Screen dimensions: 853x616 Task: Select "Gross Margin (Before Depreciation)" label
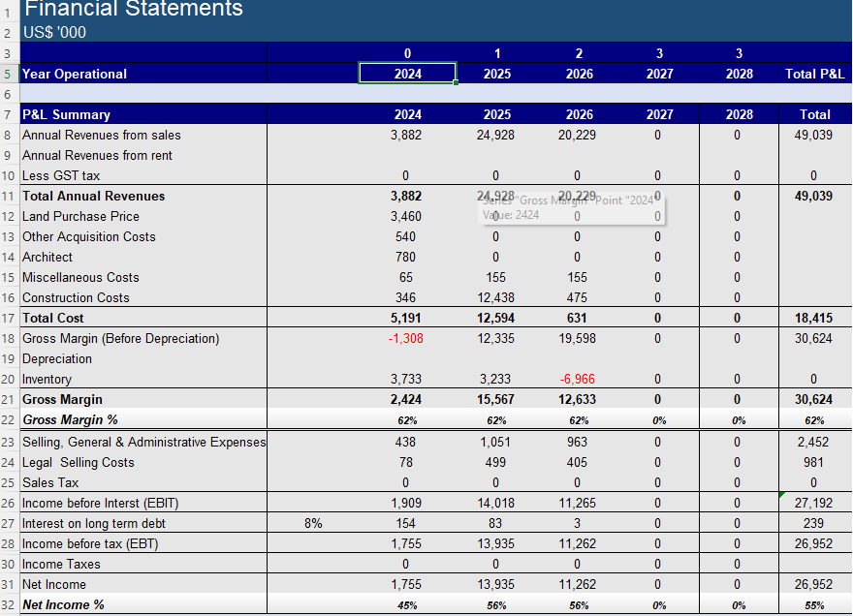121,339
